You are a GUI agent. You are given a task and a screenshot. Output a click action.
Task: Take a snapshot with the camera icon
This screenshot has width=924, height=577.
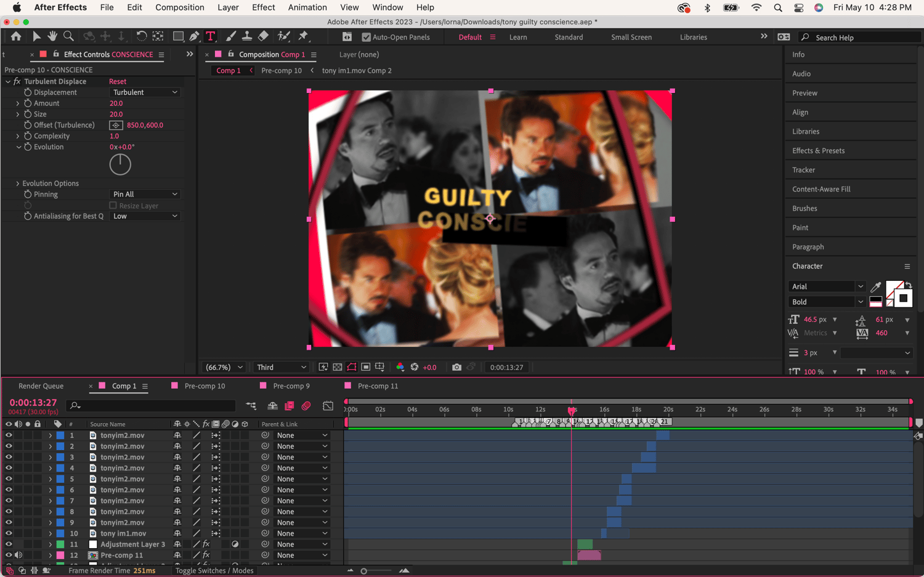(456, 367)
